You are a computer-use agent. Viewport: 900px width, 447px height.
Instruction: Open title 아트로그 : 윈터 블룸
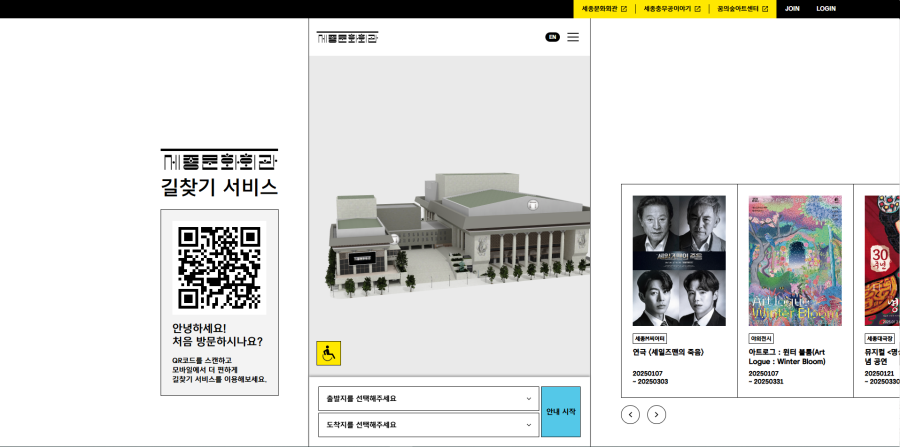coord(787,357)
